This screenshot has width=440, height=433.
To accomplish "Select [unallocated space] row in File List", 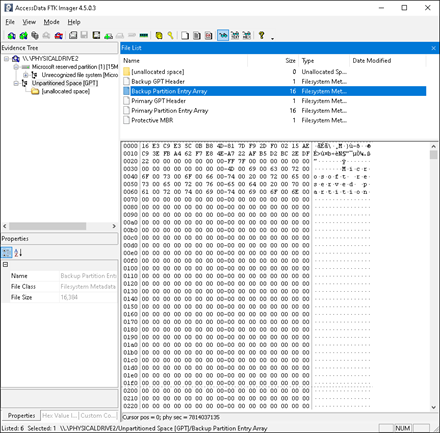I will pos(274,72).
